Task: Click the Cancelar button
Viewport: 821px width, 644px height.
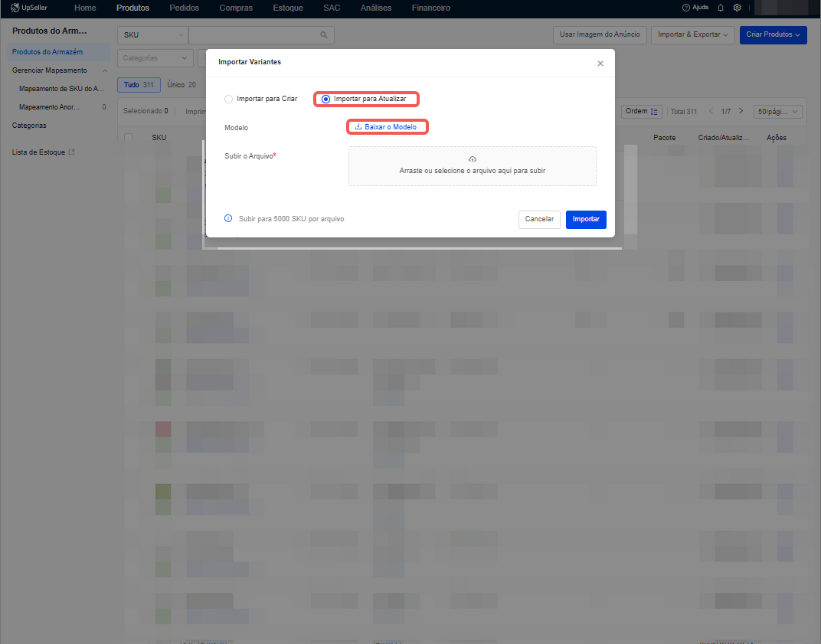Action: pos(539,219)
